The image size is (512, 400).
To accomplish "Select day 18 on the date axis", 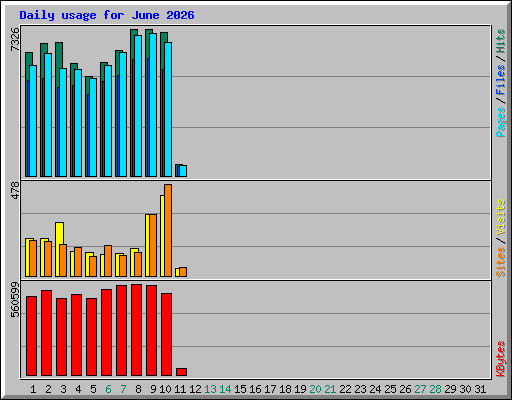I will (x=285, y=389).
